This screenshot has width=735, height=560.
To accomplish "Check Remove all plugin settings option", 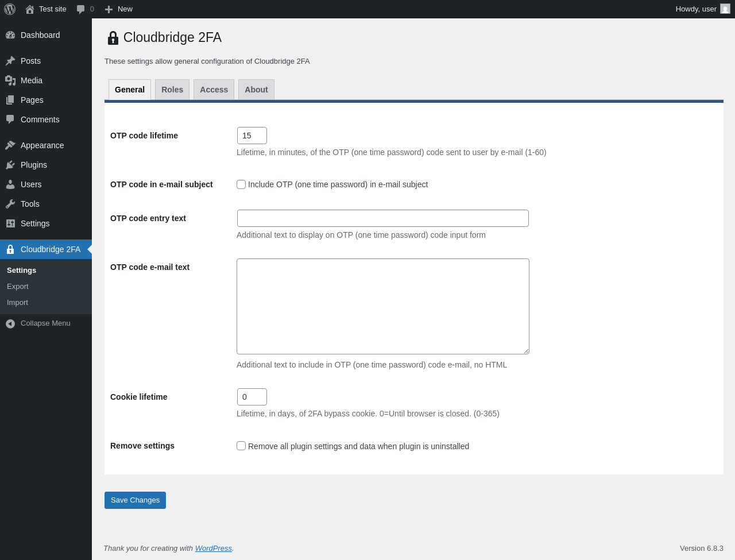I will (241, 446).
